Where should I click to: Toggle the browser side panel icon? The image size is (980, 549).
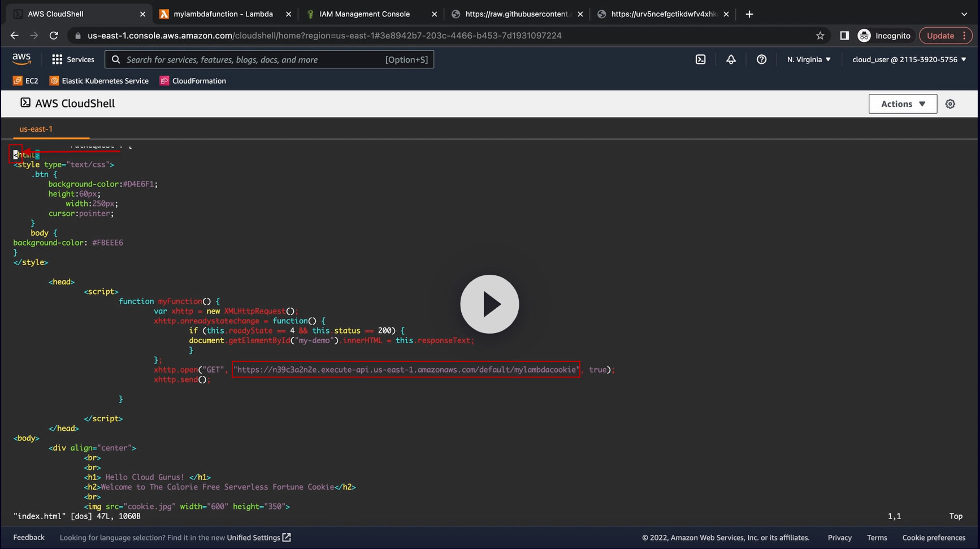[844, 36]
